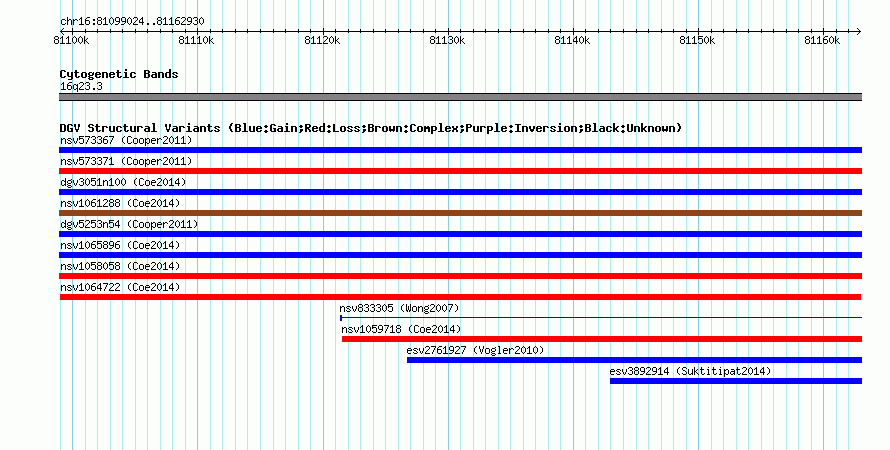
Task: Click the DGV Structural Variants track title
Action: click(x=371, y=128)
